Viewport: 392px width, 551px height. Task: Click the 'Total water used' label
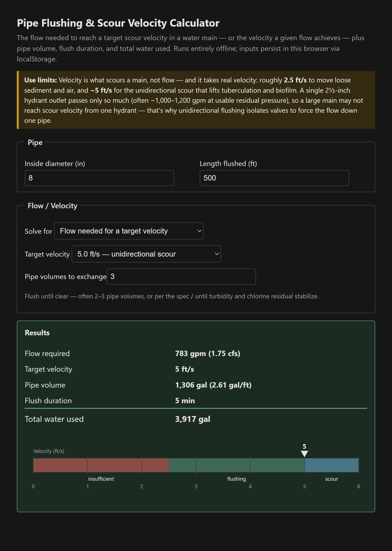(54, 419)
